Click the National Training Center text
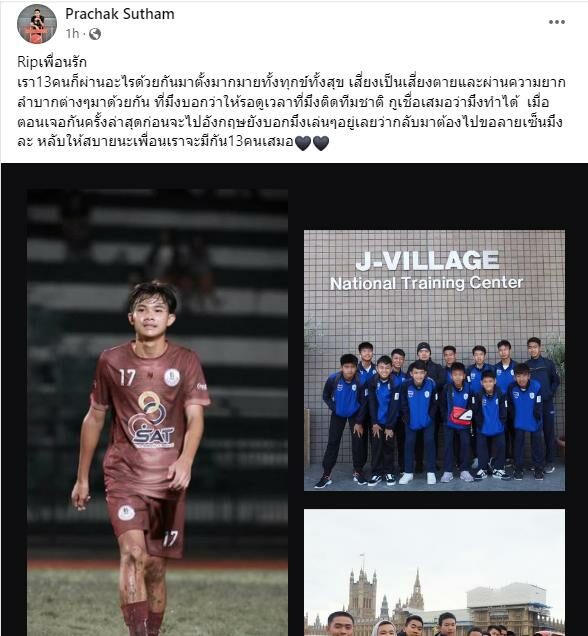 (x=426, y=283)
